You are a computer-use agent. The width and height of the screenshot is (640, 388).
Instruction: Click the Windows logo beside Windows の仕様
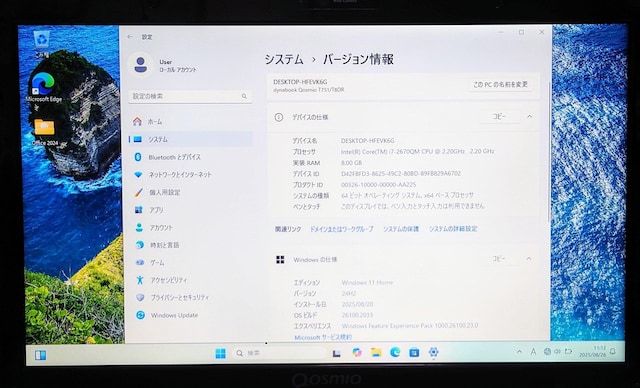(280, 259)
